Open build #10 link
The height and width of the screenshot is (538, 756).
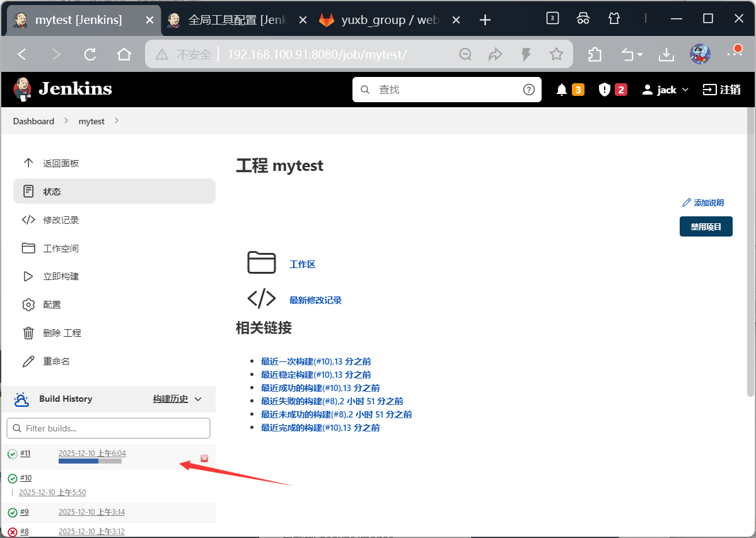[26, 477]
